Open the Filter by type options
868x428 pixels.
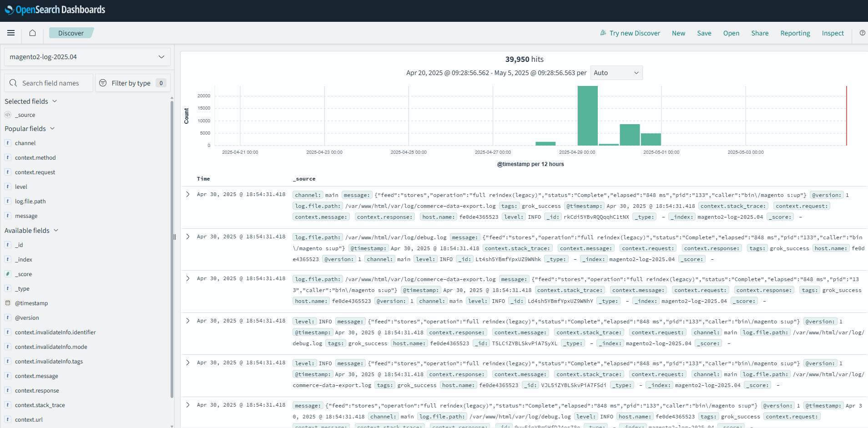click(132, 83)
